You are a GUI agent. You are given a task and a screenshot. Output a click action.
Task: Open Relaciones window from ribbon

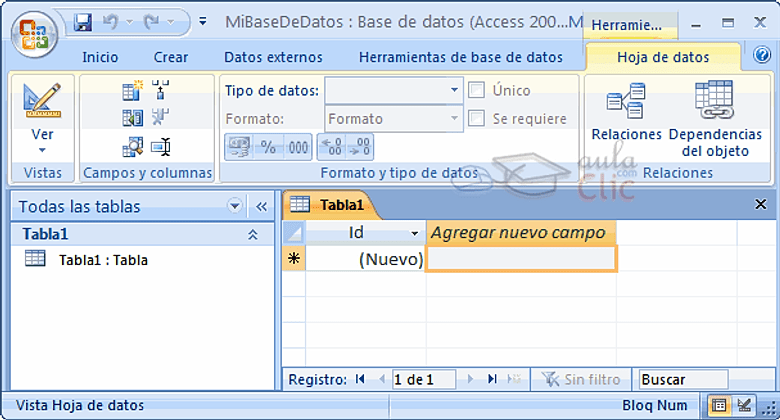(x=626, y=111)
